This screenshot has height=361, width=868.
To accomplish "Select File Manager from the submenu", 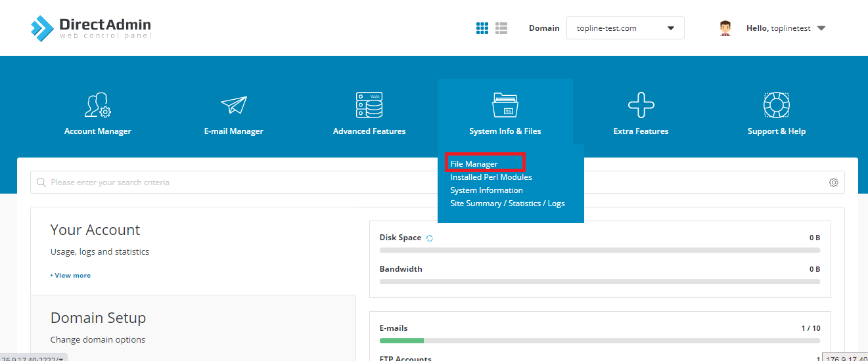I will 474,163.
